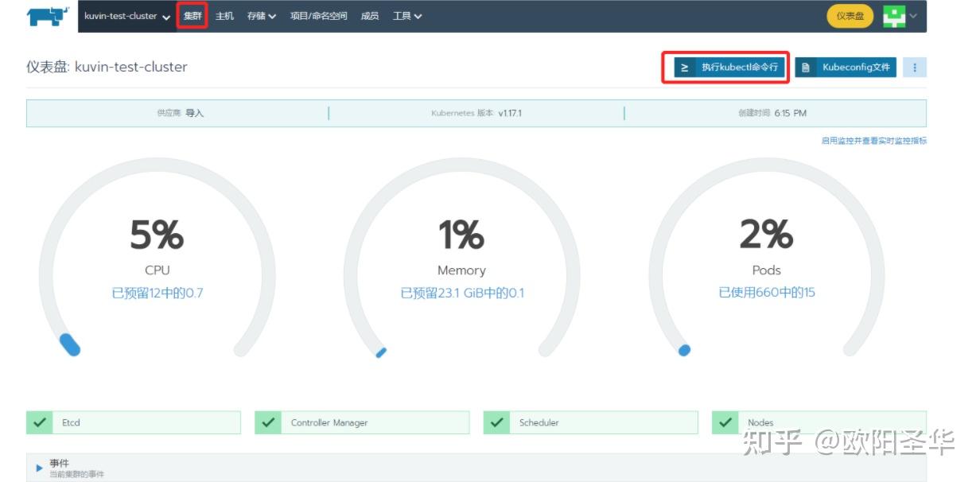This screenshot has height=482, width=980.
Task: Click the chevron beside the user avatar
Action: point(913,16)
